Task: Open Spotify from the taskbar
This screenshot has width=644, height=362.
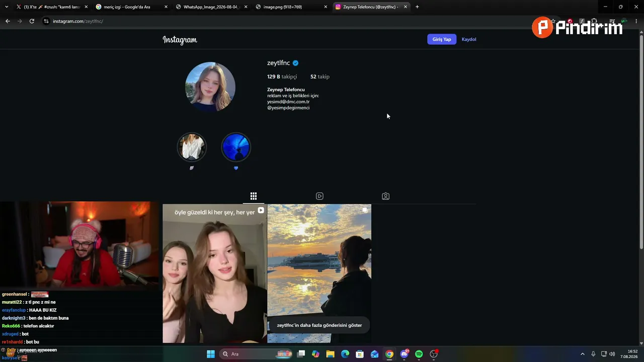Action: point(419,354)
